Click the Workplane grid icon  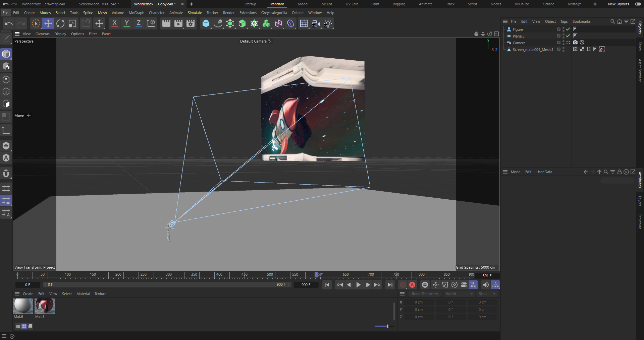pos(6,188)
